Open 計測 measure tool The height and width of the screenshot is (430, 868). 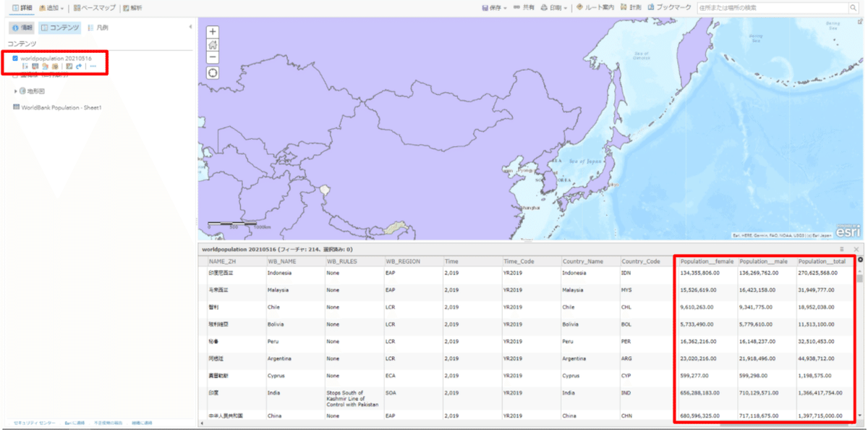631,8
